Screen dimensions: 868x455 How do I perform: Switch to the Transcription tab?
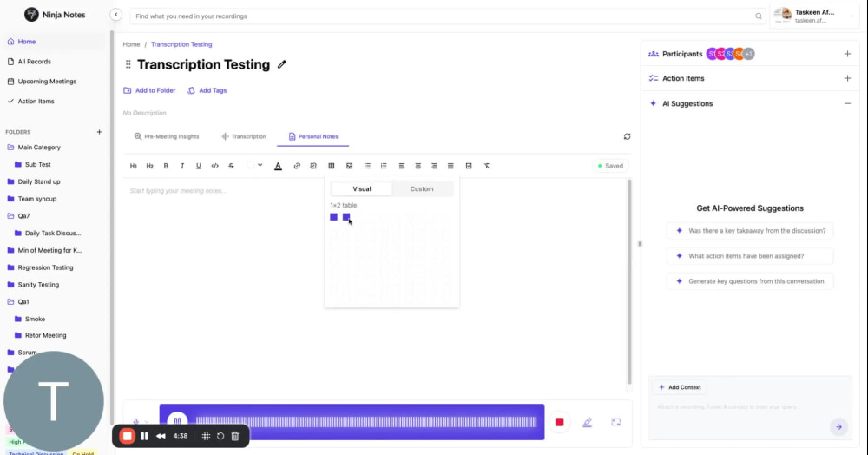(x=244, y=136)
